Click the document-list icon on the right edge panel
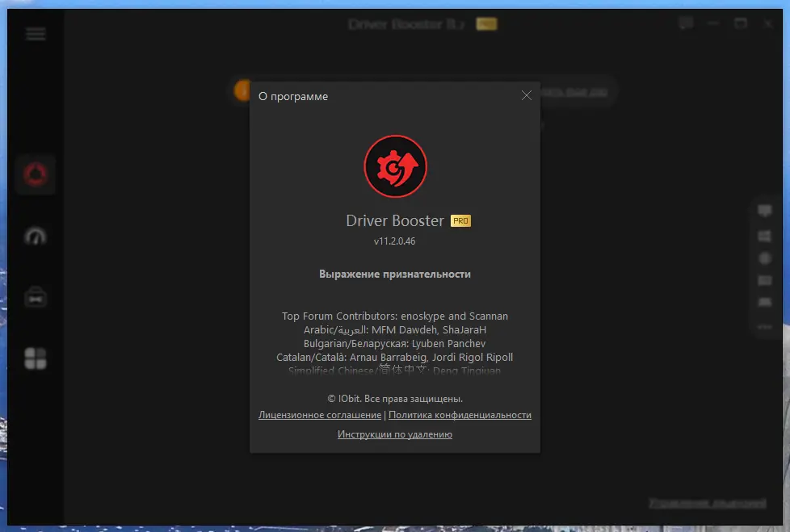The image size is (790, 532). tap(764, 279)
